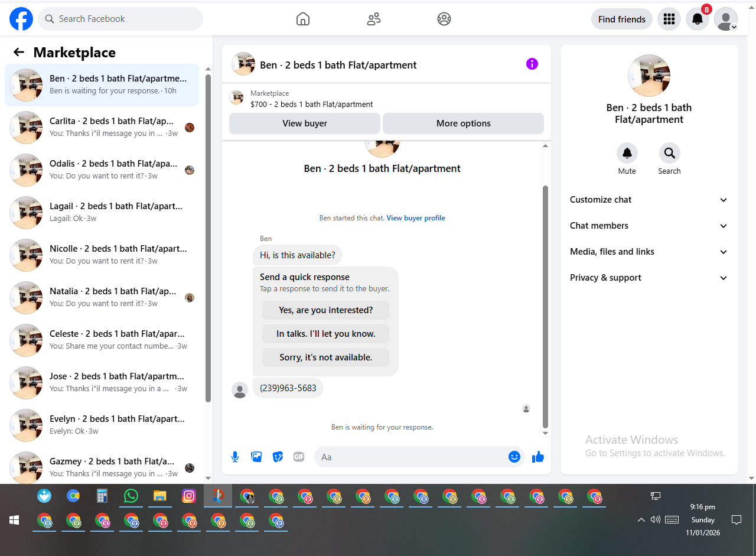756x556 pixels.
Task: Click the "Hi, is this available?" message
Action: pos(298,255)
